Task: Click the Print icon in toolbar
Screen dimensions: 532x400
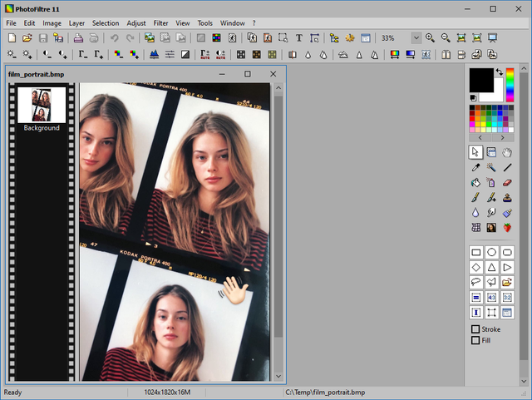Action: pos(78,38)
